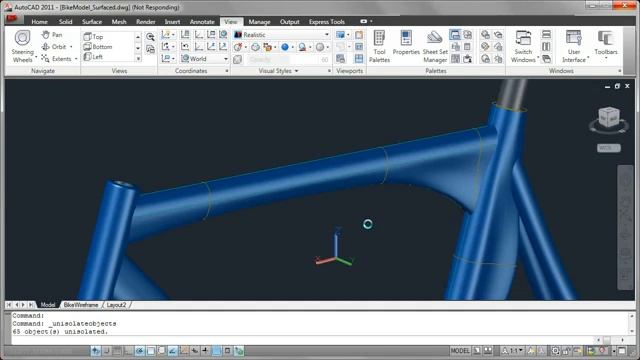The image size is (640, 360).
Task: Click the ViewCube in the drawing area
Action: pyautogui.click(x=609, y=119)
